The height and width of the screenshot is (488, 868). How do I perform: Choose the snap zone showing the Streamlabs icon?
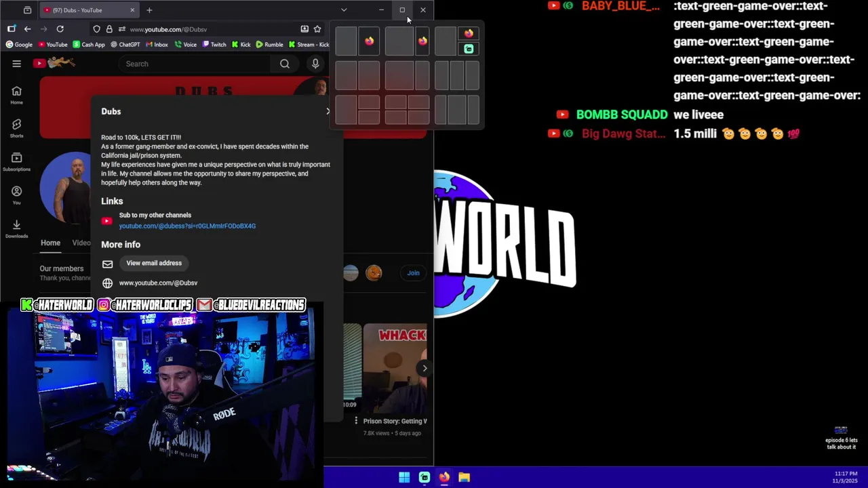tap(469, 49)
